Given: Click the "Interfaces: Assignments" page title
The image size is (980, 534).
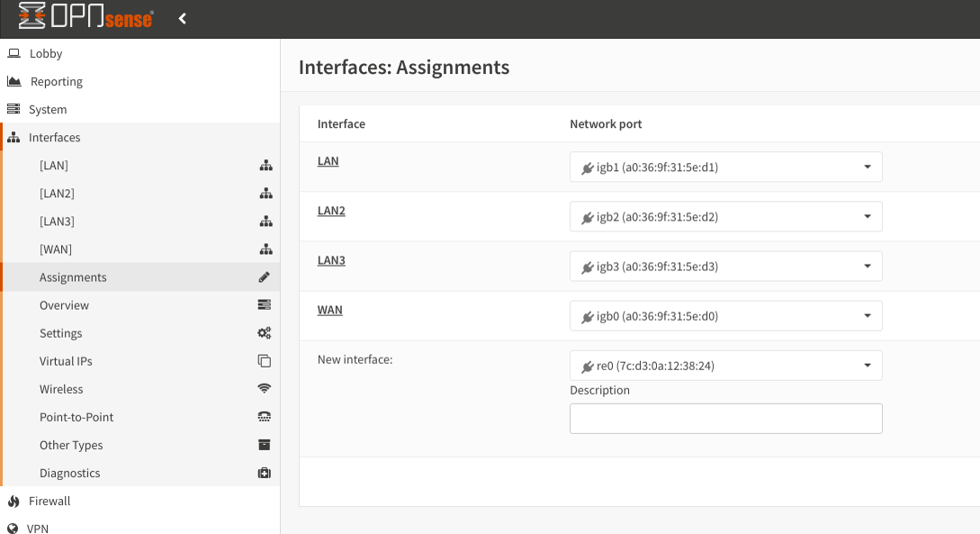Looking at the screenshot, I should point(404,67).
